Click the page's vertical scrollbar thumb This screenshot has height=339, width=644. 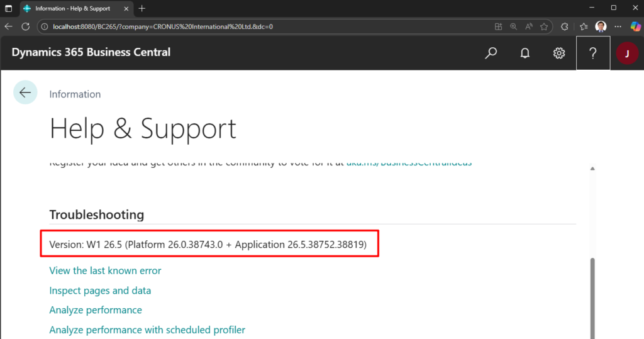(592, 296)
